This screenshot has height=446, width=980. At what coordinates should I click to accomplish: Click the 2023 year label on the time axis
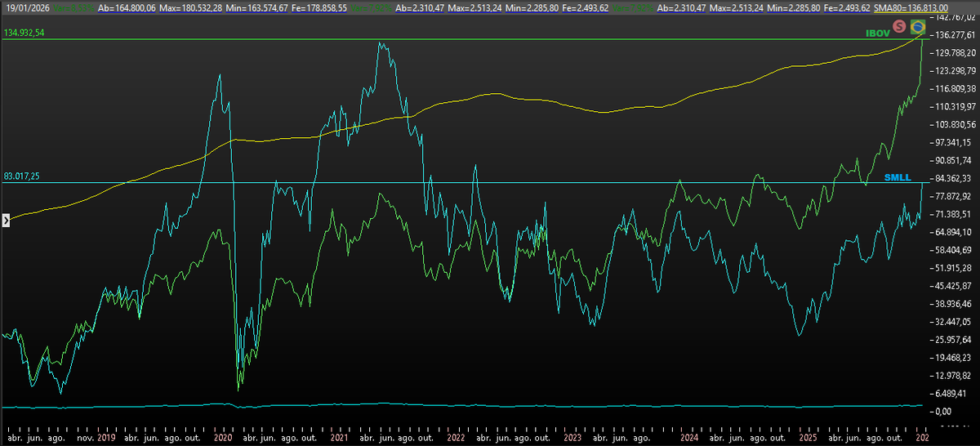572,438
